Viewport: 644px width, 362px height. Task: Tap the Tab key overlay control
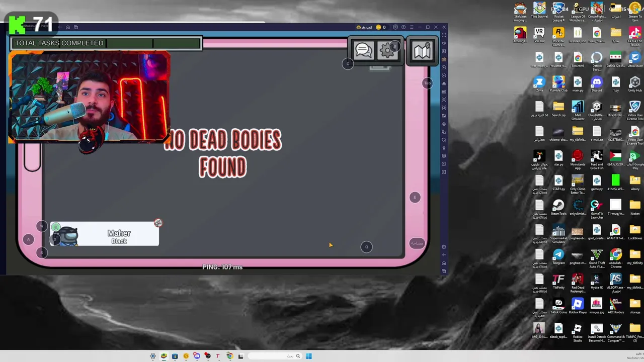pos(427,83)
